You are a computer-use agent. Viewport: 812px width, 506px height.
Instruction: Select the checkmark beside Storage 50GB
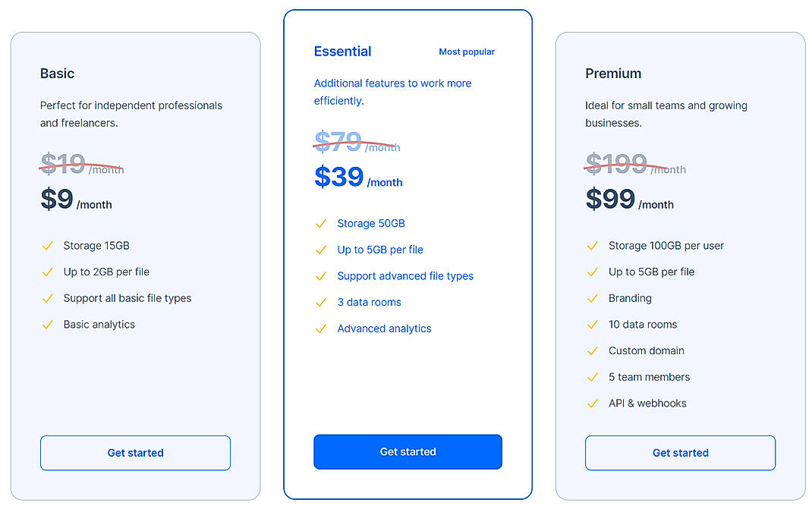[320, 223]
